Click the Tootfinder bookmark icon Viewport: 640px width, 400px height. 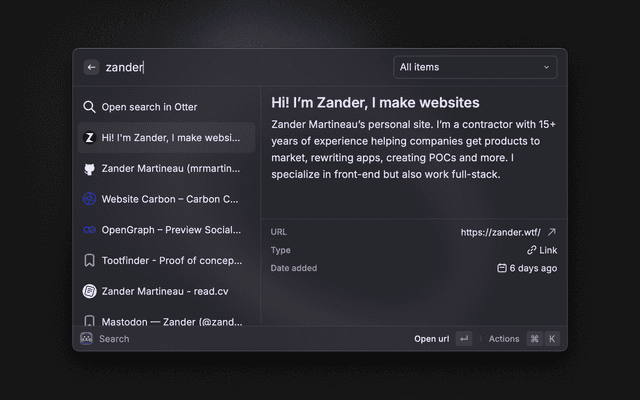pos(89,261)
